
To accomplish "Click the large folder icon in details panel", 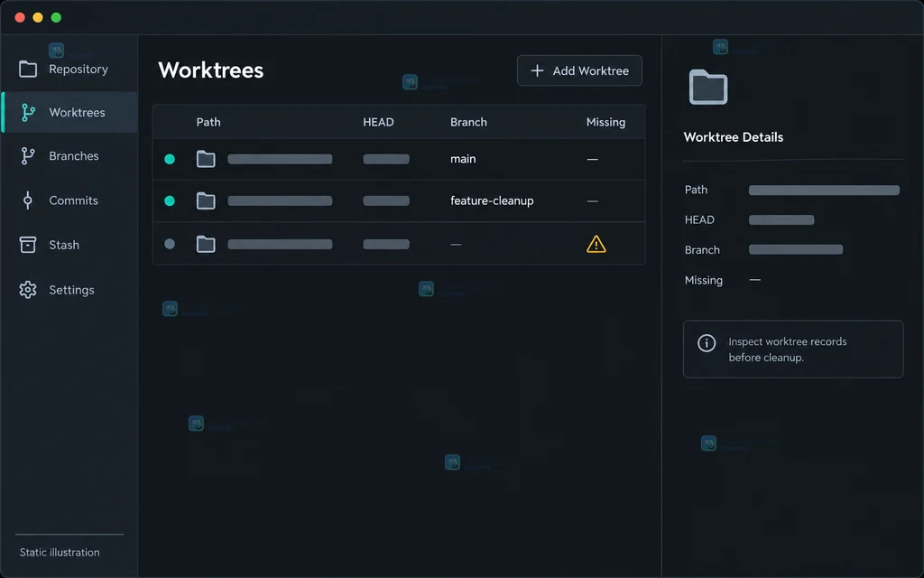I will pos(708,87).
